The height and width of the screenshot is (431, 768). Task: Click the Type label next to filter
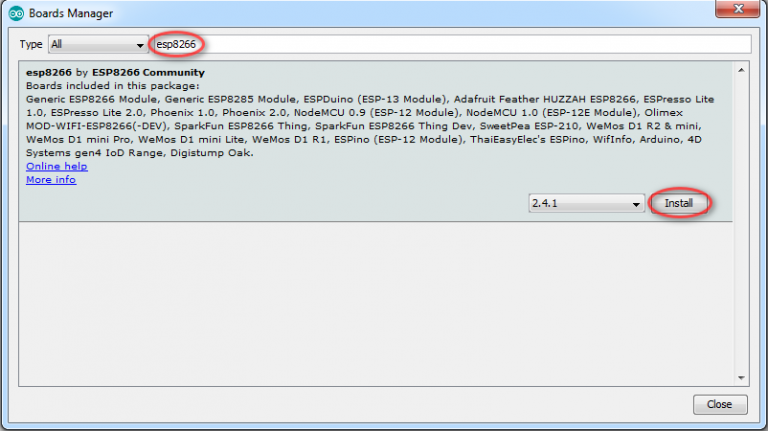tap(31, 45)
